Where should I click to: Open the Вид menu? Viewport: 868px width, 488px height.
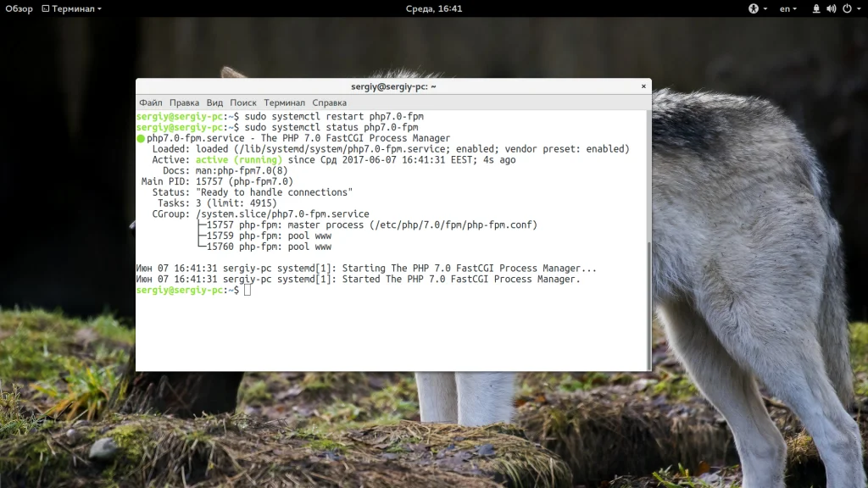pyautogui.click(x=214, y=103)
